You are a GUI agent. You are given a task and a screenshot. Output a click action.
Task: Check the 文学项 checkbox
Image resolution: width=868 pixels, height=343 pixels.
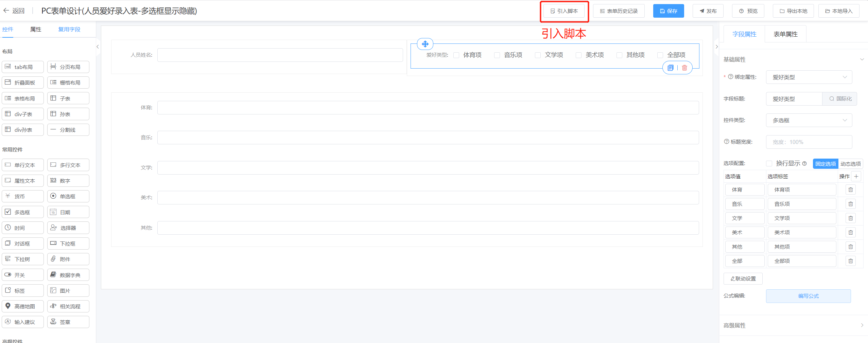(x=538, y=55)
